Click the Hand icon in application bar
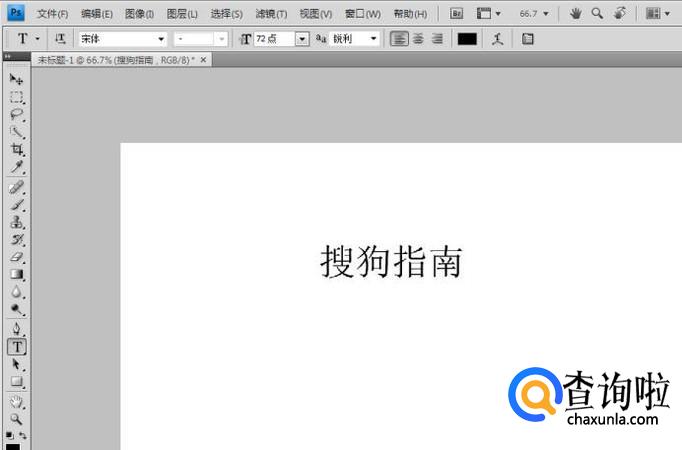The image size is (682, 450). click(x=575, y=13)
